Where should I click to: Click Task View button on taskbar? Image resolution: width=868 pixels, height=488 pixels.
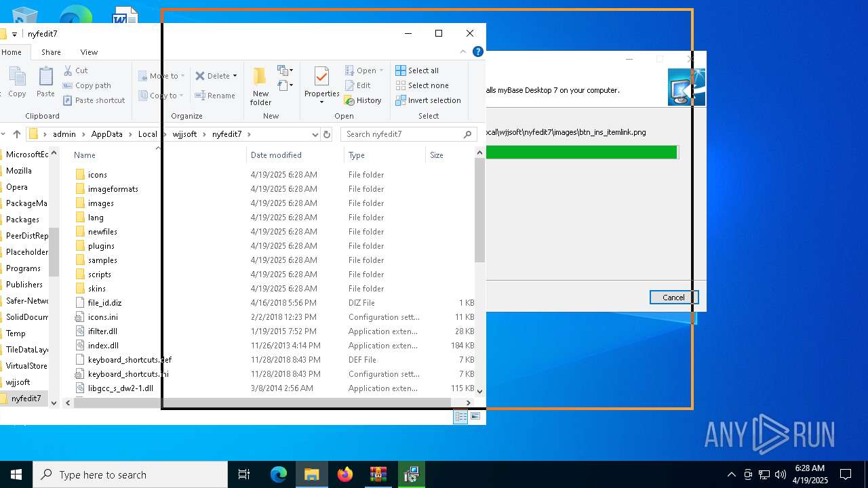click(x=244, y=474)
